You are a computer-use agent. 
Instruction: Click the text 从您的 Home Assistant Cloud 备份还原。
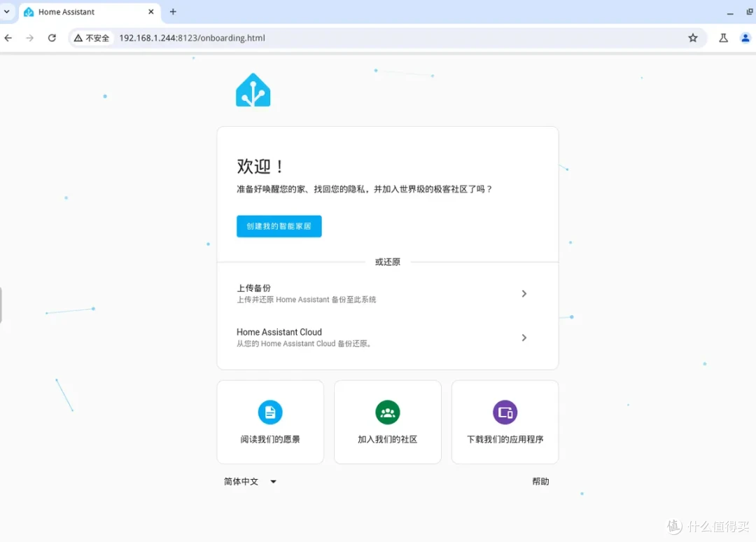click(304, 343)
